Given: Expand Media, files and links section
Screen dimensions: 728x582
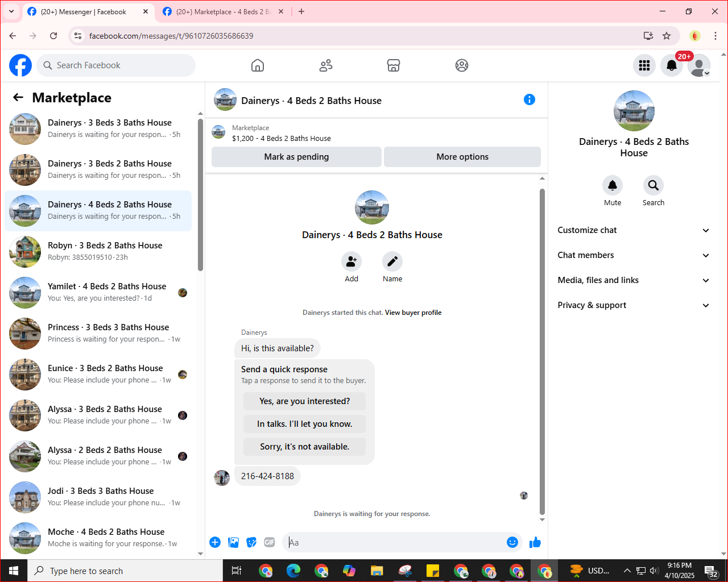Looking at the screenshot, I should pyautogui.click(x=634, y=280).
